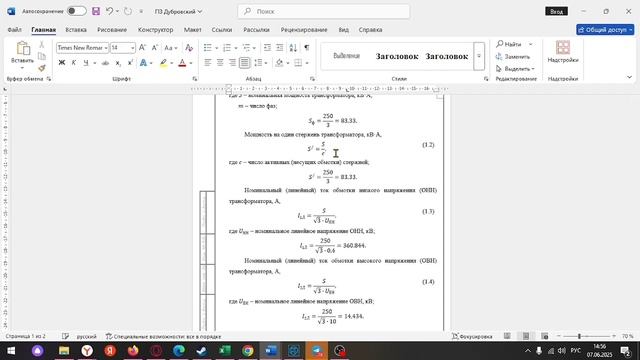
Task: Click the Поиск search field
Action: coord(324,11)
